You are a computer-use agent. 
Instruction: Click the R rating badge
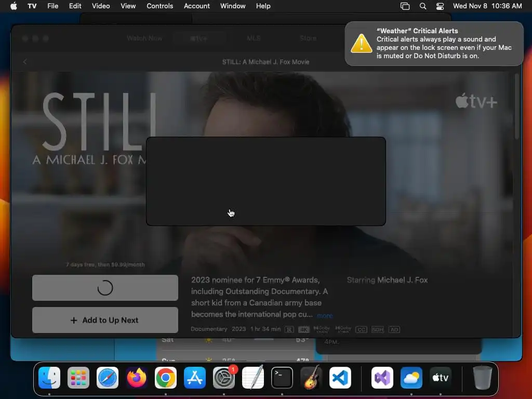pos(289,329)
